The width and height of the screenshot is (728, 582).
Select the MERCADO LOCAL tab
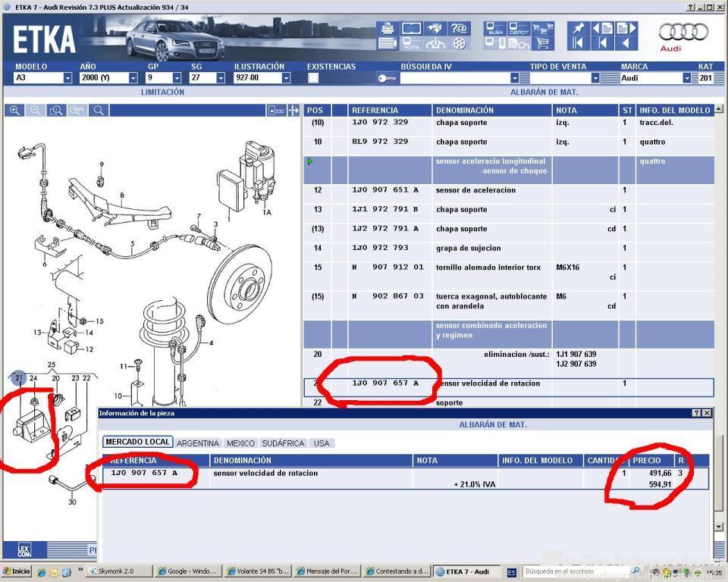(137, 442)
